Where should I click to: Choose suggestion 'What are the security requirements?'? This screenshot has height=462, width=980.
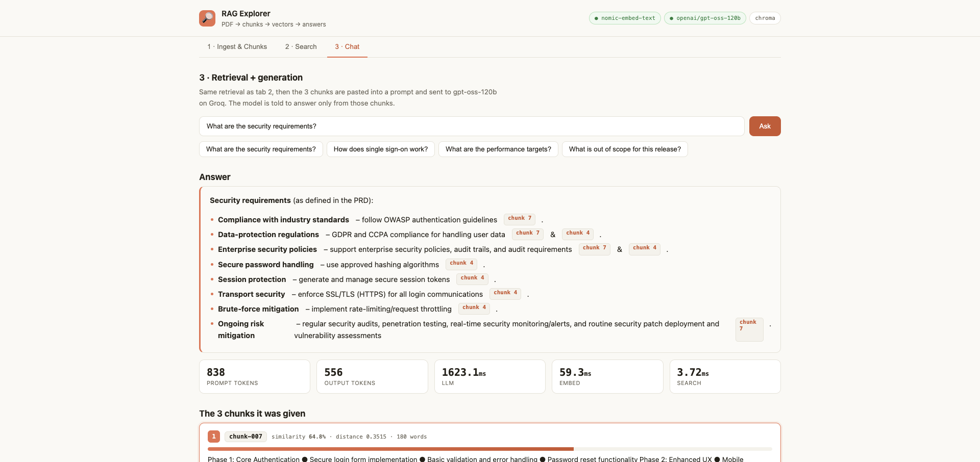pos(261,149)
